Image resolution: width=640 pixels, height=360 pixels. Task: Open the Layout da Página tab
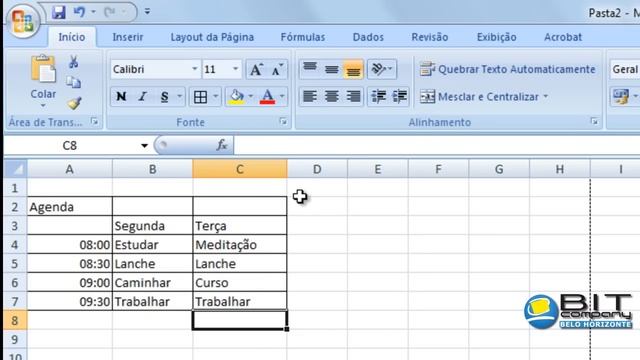click(212, 37)
